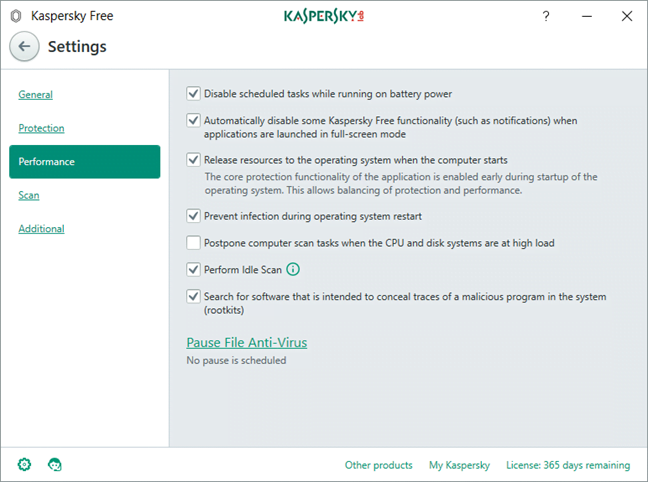Toggle Prevent infection during restart checkbox
The width and height of the screenshot is (648, 482).
193,215
